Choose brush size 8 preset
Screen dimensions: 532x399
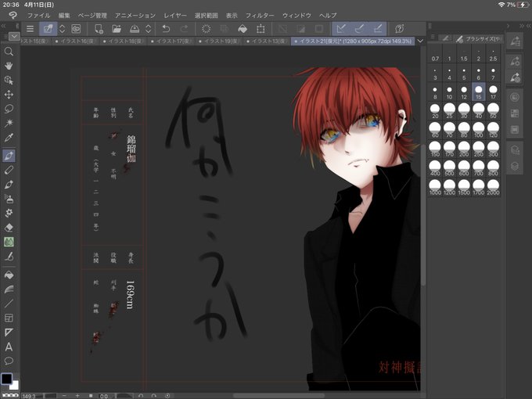[x=435, y=92]
